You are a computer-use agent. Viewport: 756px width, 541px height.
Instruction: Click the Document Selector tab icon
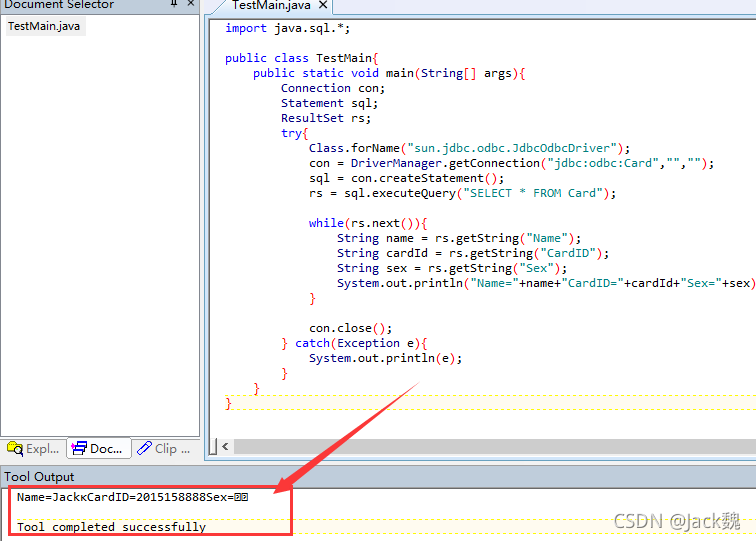pos(79,448)
